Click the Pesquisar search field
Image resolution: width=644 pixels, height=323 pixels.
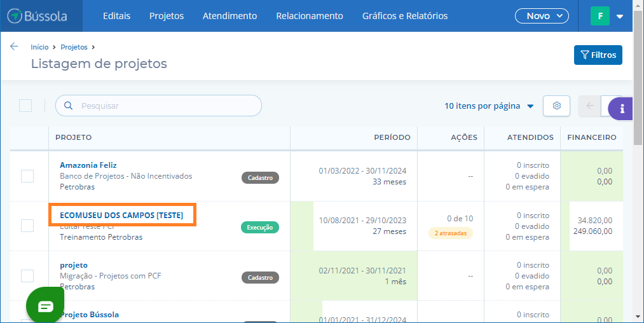click(158, 106)
